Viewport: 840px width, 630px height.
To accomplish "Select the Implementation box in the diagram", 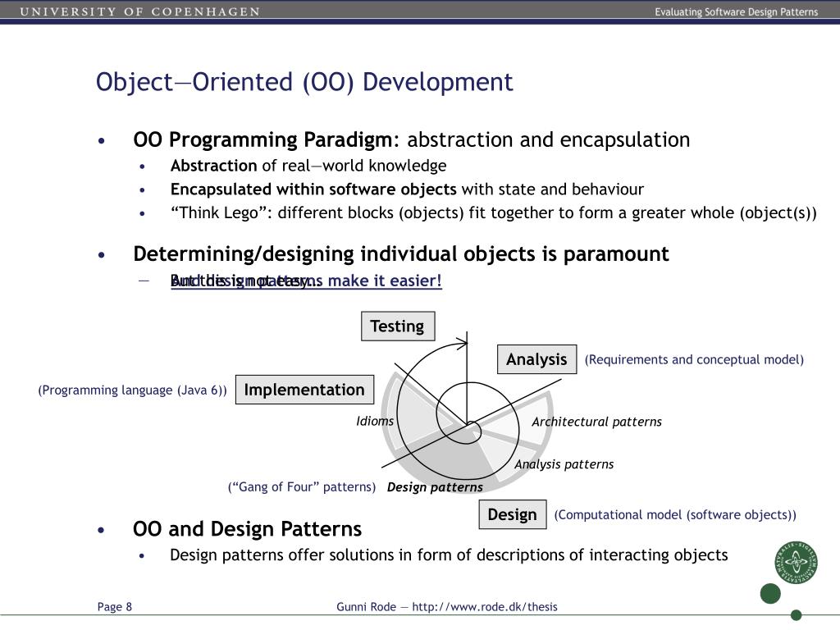I will point(304,390).
